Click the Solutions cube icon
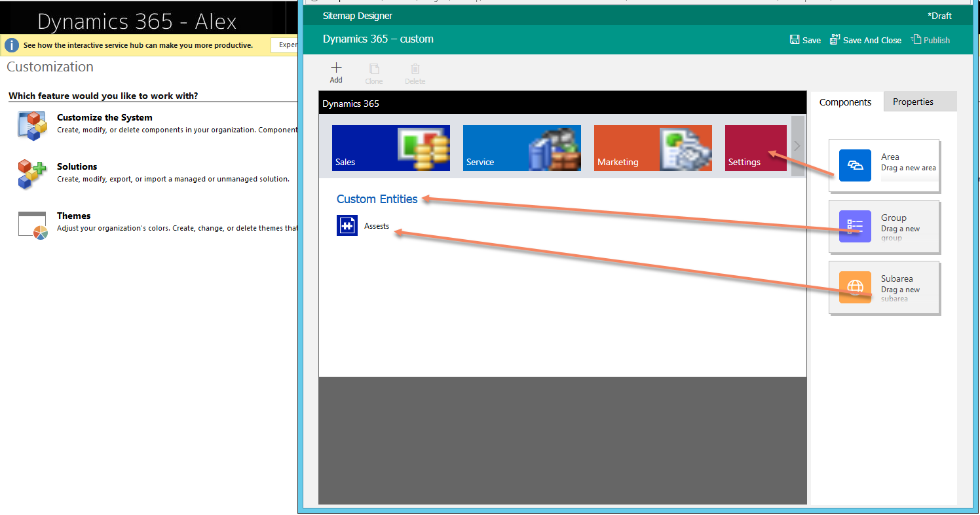980x515 pixels. click(x=30, y=174)
